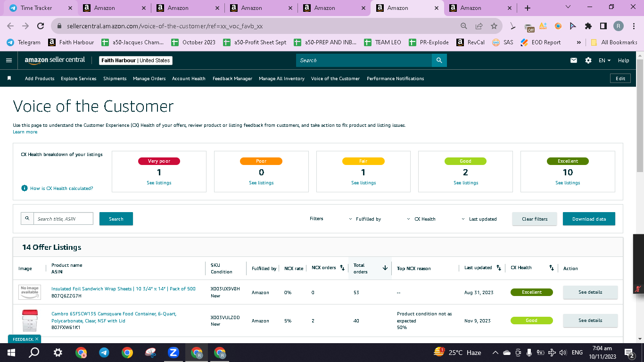Click the Clear filters button
The height and width of the screenshot is (362, 644).
(x=535, y=219)
